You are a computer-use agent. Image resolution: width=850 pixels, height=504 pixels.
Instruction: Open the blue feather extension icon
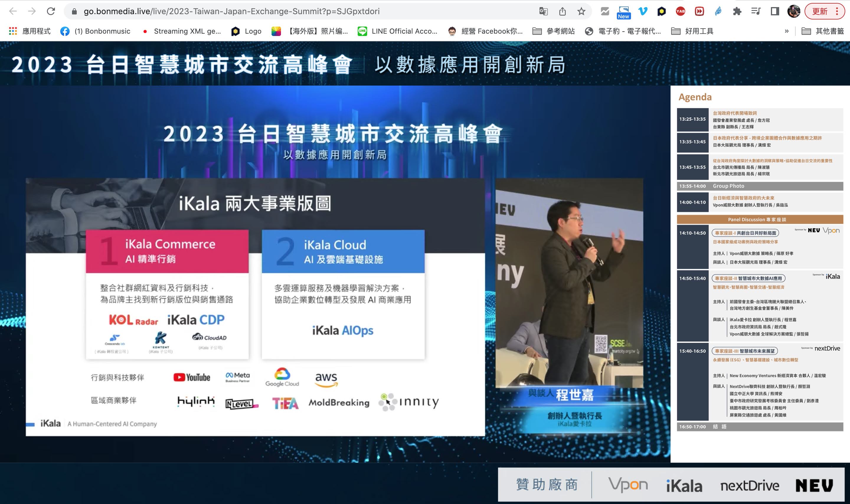(x=718, y=11)
